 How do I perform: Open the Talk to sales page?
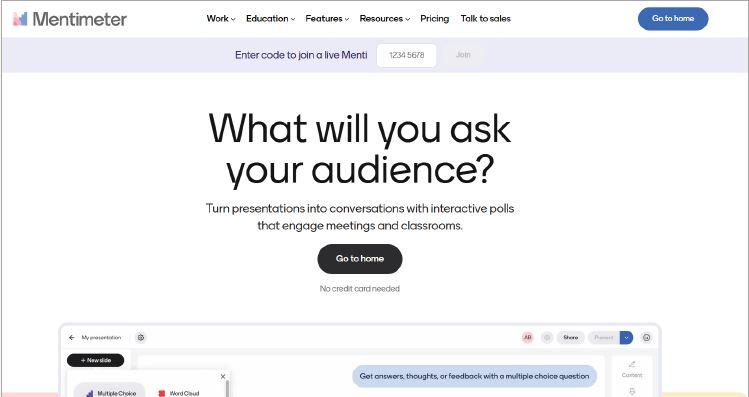485,19
